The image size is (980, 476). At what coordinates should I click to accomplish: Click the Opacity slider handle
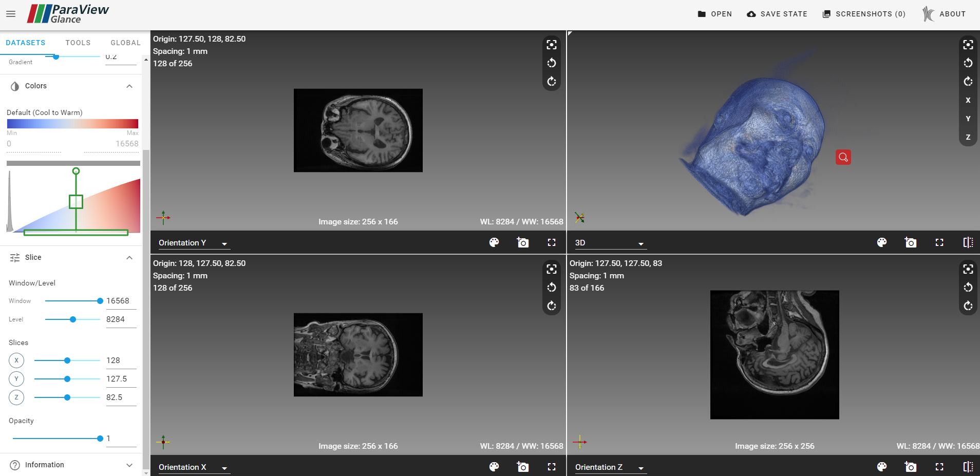click(100, 439)
